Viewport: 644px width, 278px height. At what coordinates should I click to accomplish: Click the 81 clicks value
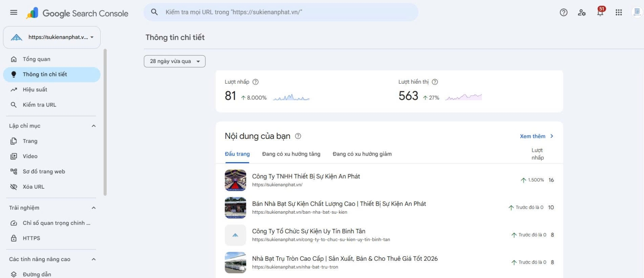click(x=230, y=96)
